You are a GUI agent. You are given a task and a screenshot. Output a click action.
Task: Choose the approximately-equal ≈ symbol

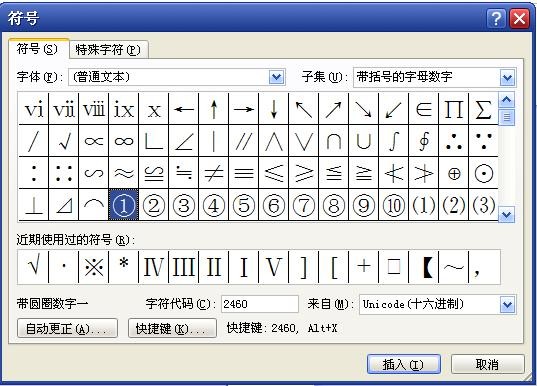click(124, 173)
